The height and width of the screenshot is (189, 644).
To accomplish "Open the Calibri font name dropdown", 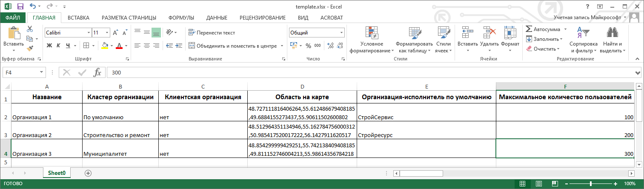I will pos(89,33).
